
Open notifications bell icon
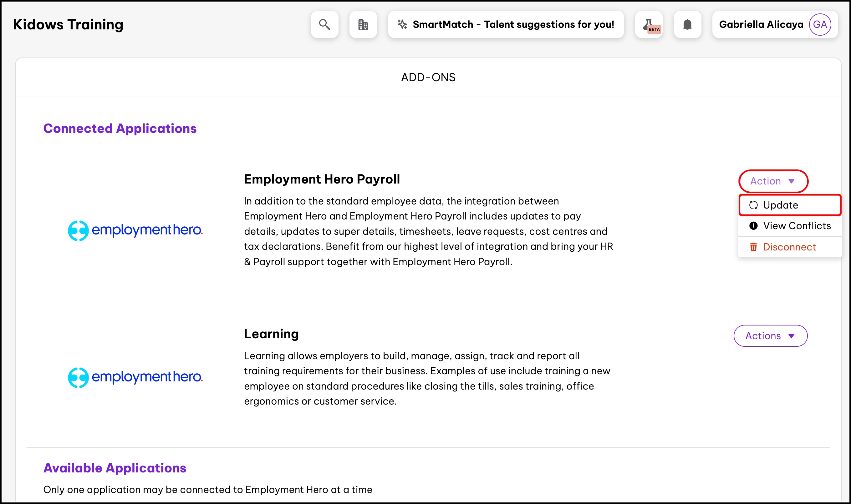687,24
